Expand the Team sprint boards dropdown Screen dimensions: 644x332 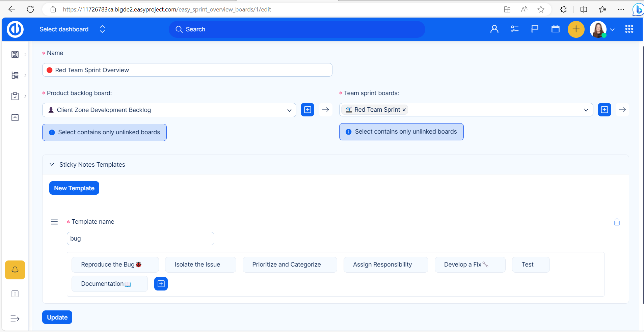[586, 110]
